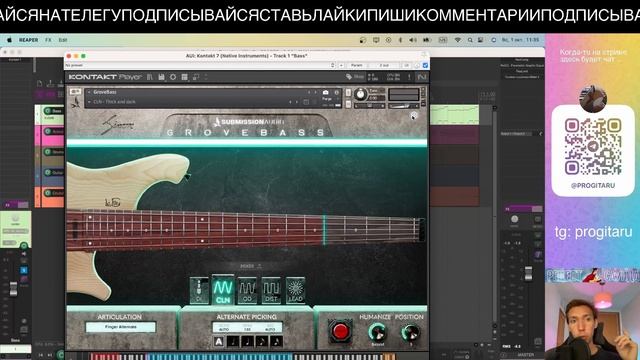Open the Purge menu
This screenshot has width=640, height=360.
point(327,99)
